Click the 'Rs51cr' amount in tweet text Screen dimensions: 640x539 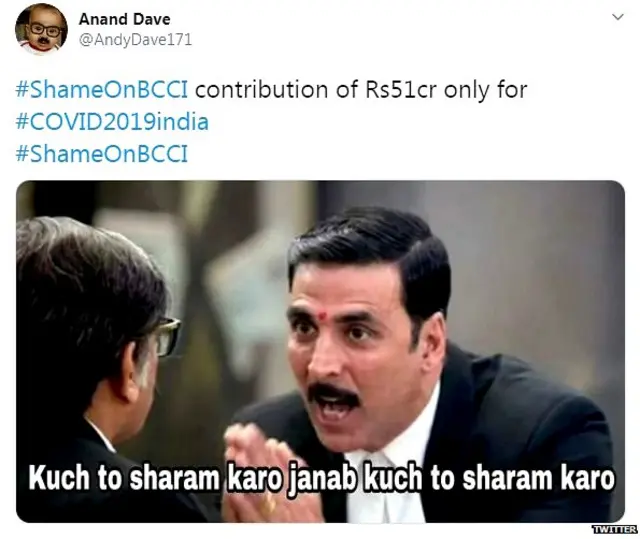400,90
